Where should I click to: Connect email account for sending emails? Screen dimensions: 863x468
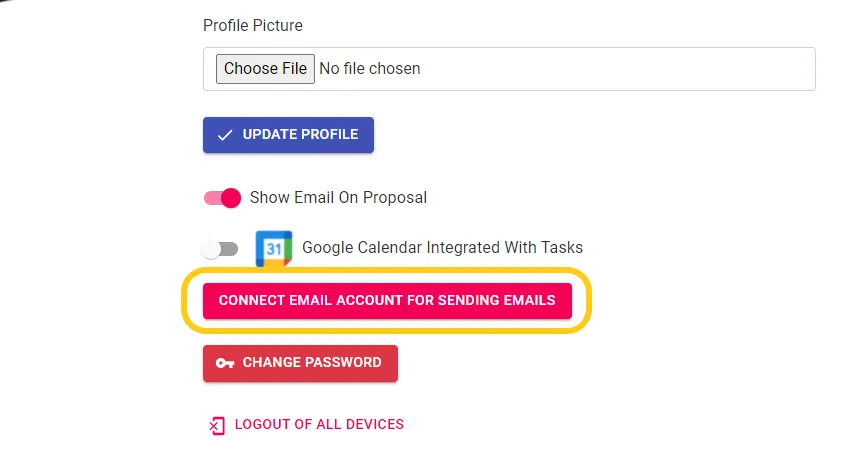[387, 300]
